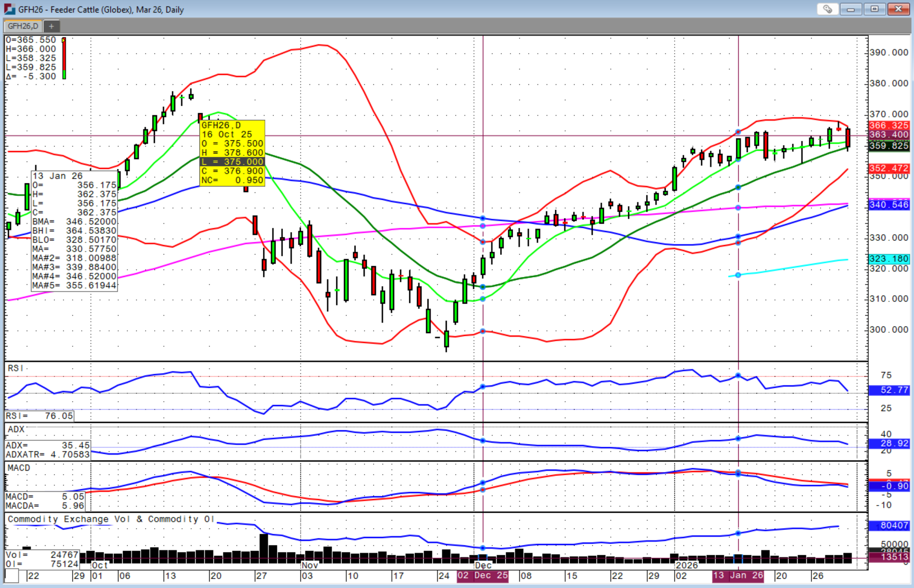Click the 02 Dec 25 date marker
914x588 pixels.
[x=483, y=575]
